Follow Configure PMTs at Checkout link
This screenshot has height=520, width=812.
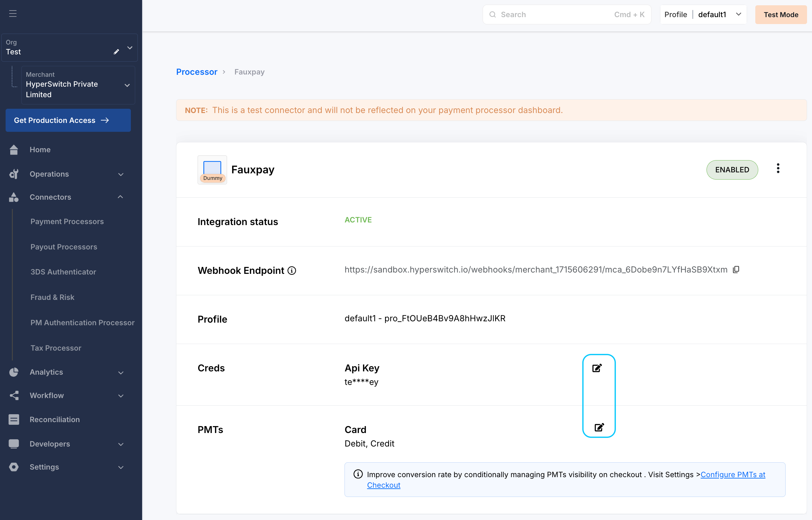click(733, 475)
